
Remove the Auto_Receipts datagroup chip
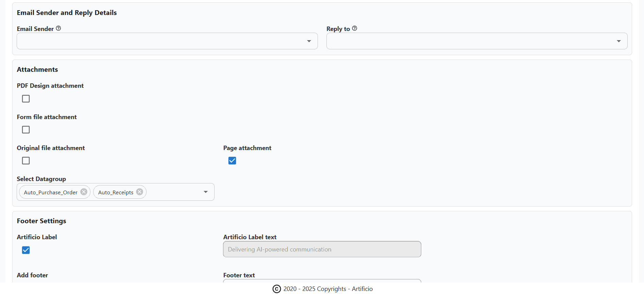139,192
